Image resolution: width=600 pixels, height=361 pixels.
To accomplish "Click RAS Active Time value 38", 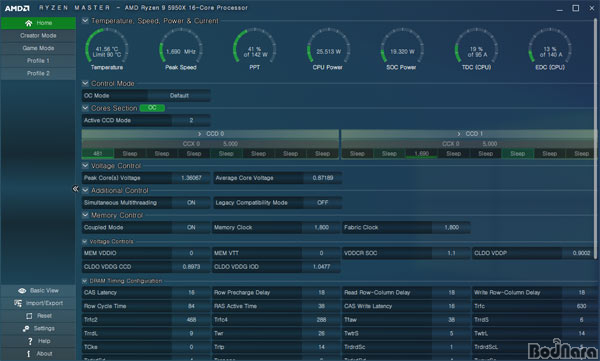I will [x=321, y=306].
